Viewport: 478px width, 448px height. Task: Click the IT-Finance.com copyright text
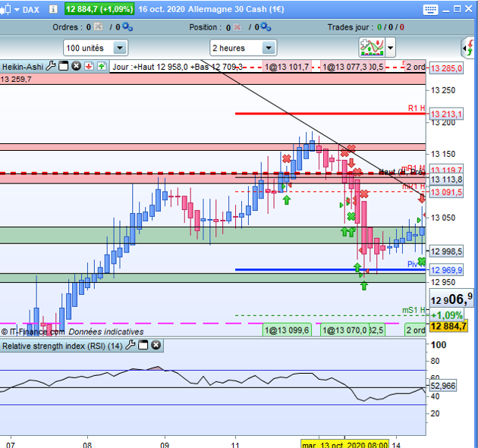(33, 331)
